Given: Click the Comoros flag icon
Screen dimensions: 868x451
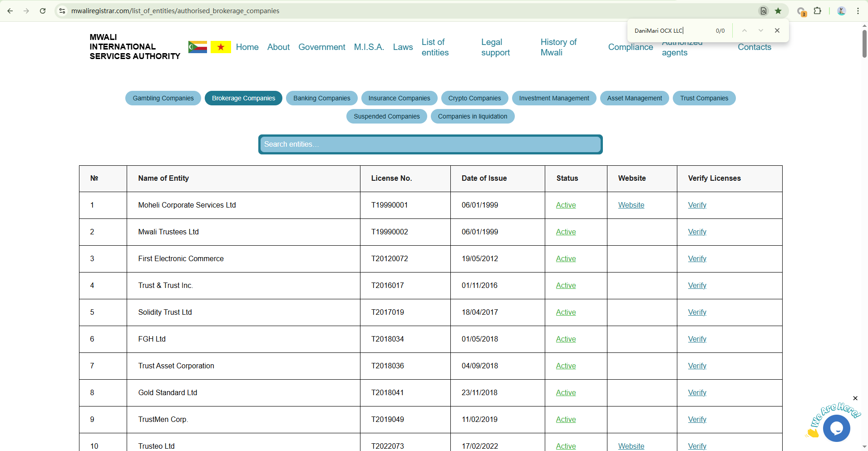Looking at the screenshot, I should [x=197, y=47].
